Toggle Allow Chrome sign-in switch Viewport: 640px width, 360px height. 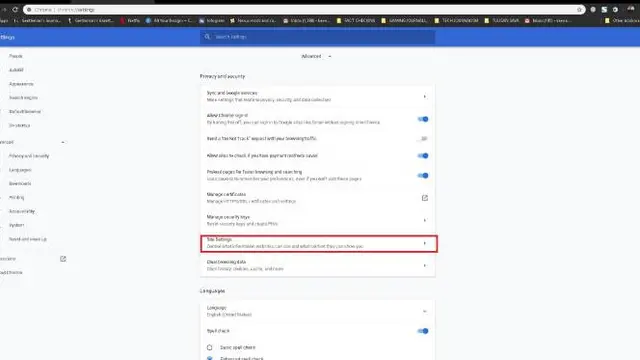pos(423,119)
